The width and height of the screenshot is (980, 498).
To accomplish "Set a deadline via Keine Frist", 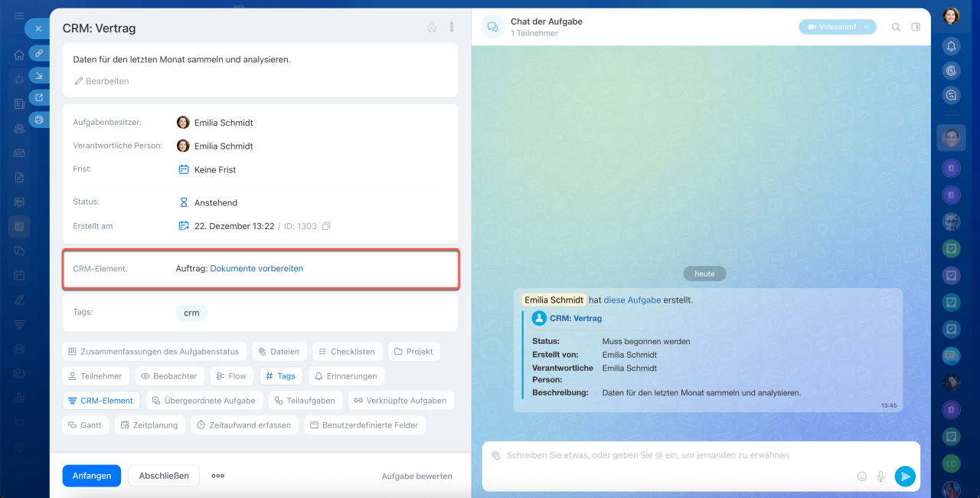I will [x=207, y=169].
